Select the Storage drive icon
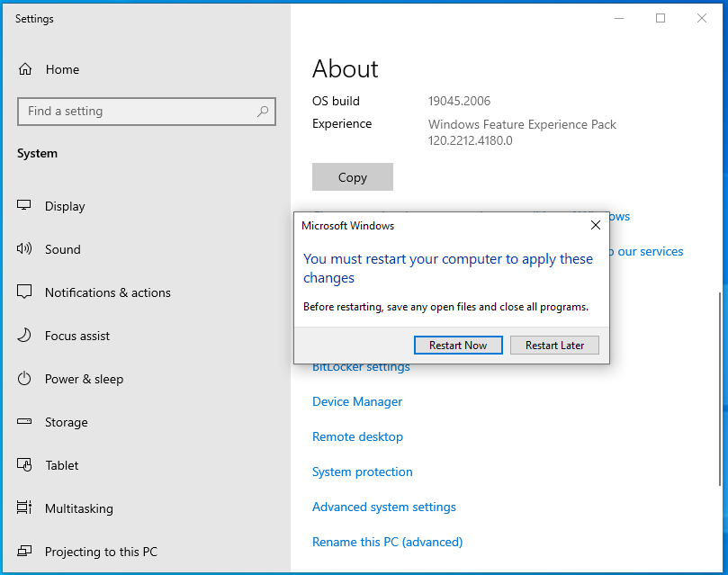Image resolution: width=728 pixels, height=575 pixels. pyautogui.click(x=25, y=422)
